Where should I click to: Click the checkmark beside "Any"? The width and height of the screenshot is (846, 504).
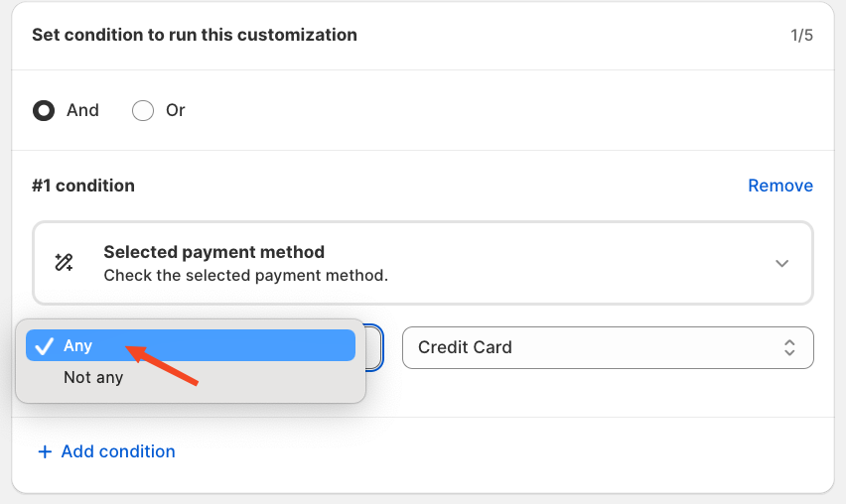(44, 345)
